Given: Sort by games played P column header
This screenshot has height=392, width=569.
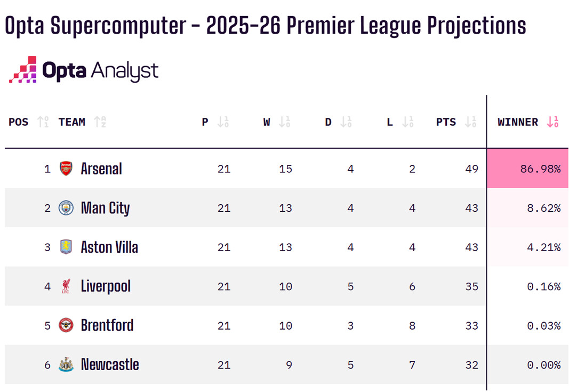Looking at the screenshot, I should (x=205, y=122).
